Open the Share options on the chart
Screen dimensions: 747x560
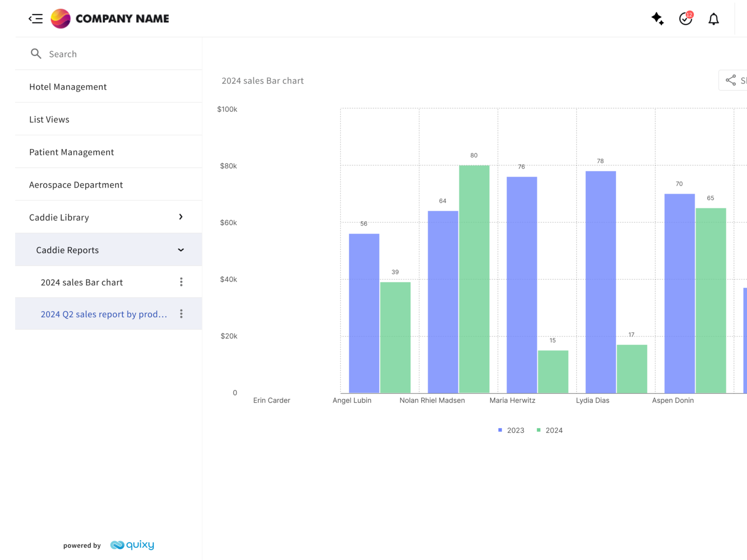(x=731, y=80)
